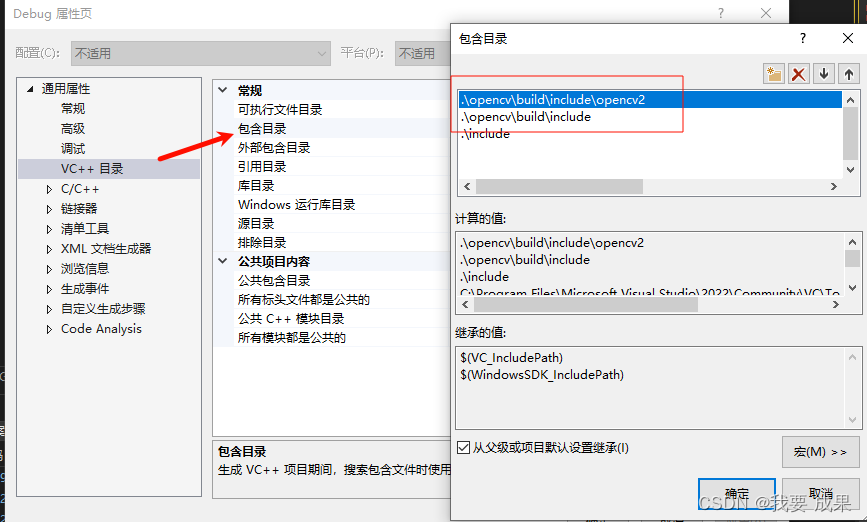This screenshot has height=522, width=867.
Task: Click the new line folder icon
Action: (774, 74)
